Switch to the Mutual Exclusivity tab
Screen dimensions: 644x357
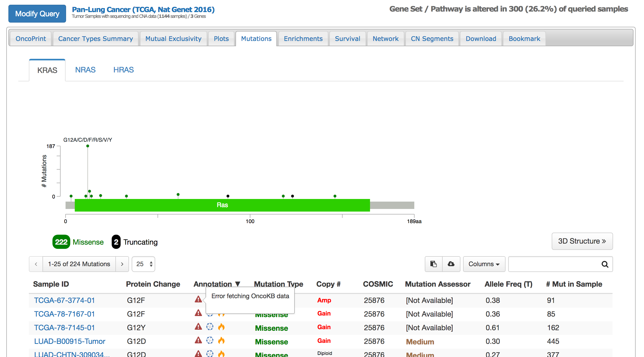173,38
